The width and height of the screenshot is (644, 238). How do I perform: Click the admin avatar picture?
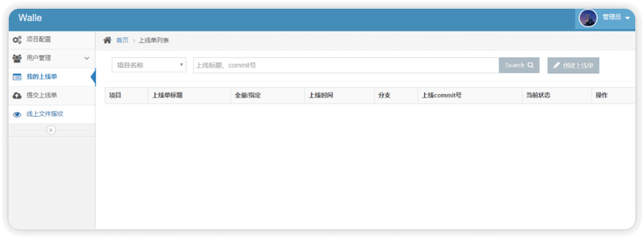pyautogui.click(x=588, y=18)
